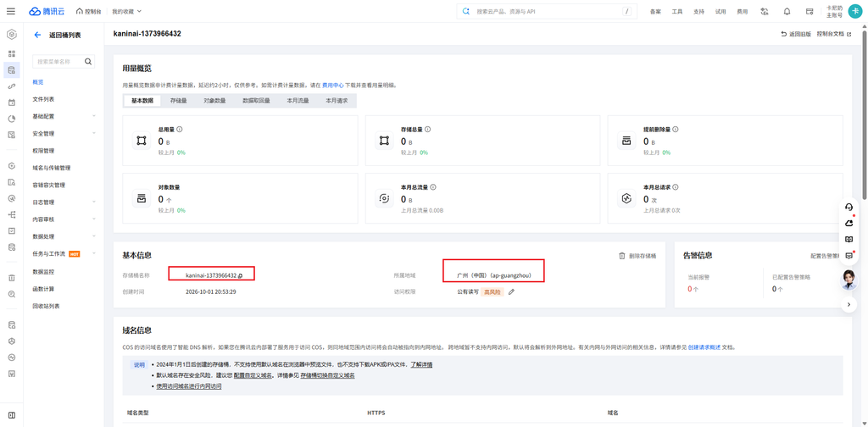Image resolution: width=868 pixels, height=427 pixels.
Task: Click the four-squares grid icon in left rail
Action: coord(12,53)
